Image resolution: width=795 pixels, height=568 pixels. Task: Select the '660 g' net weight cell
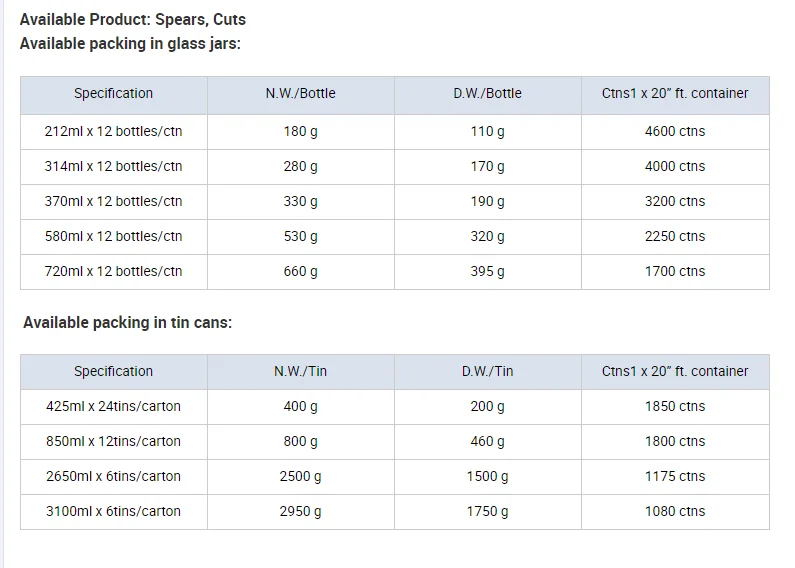pos(300,271)
